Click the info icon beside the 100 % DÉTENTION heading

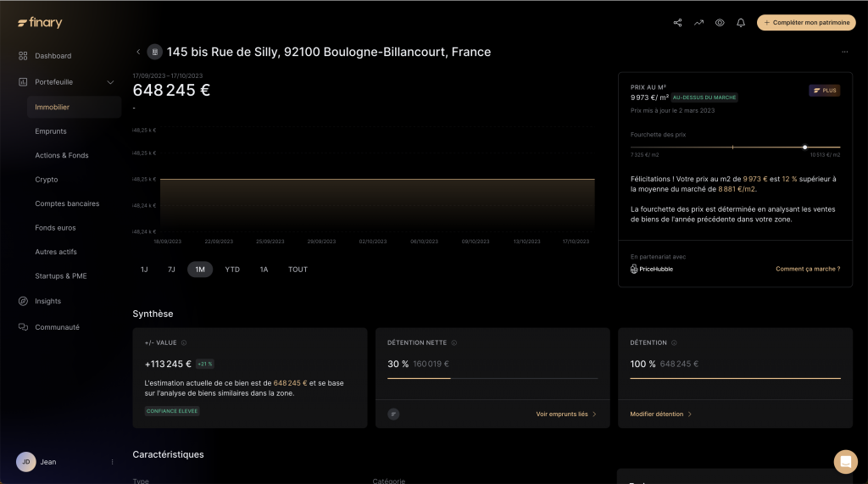[x=674, y=342]
